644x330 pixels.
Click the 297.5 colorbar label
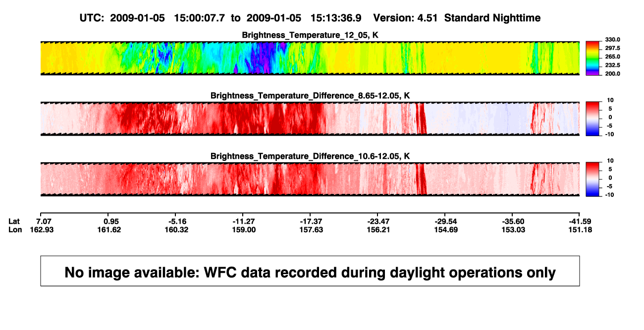(x=612, y=48)
